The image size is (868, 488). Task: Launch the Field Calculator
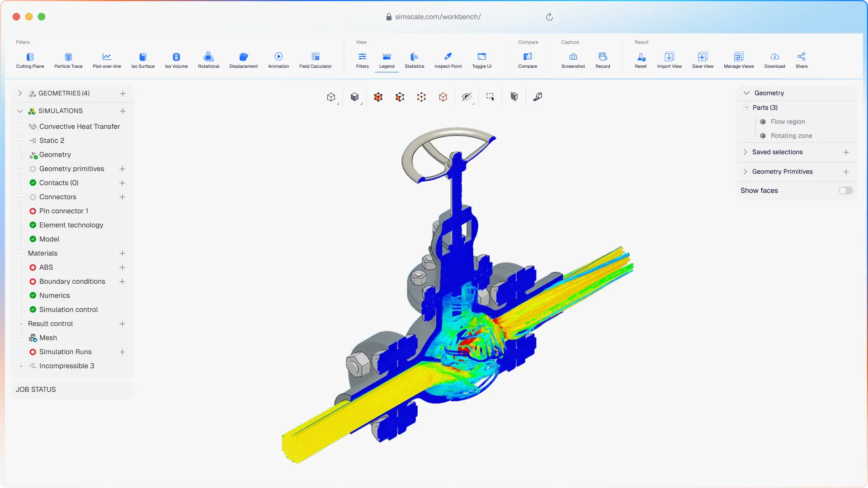[316, 61]
